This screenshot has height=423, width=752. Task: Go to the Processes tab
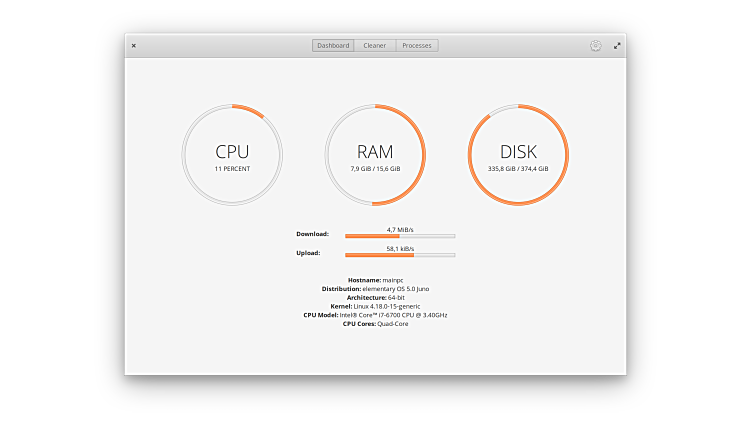point(417,45)
